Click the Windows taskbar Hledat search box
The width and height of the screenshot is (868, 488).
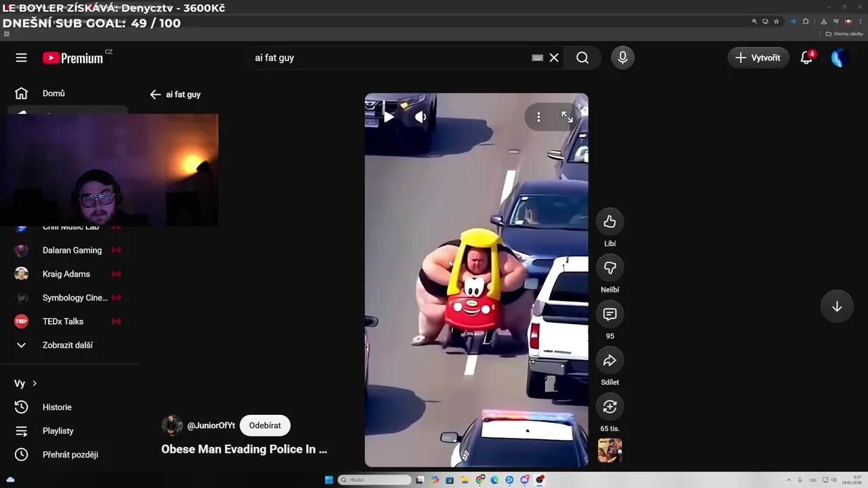click(x=375, y=480)
